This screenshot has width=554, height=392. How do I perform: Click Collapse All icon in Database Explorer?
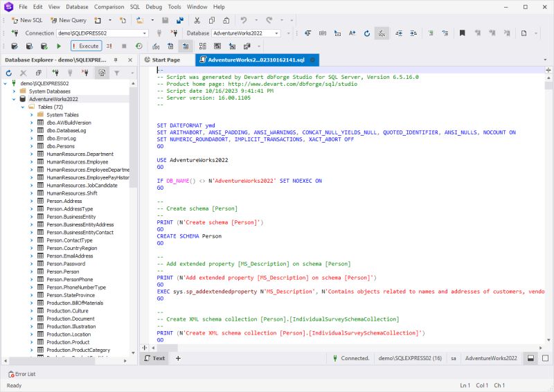pos(38,73)
